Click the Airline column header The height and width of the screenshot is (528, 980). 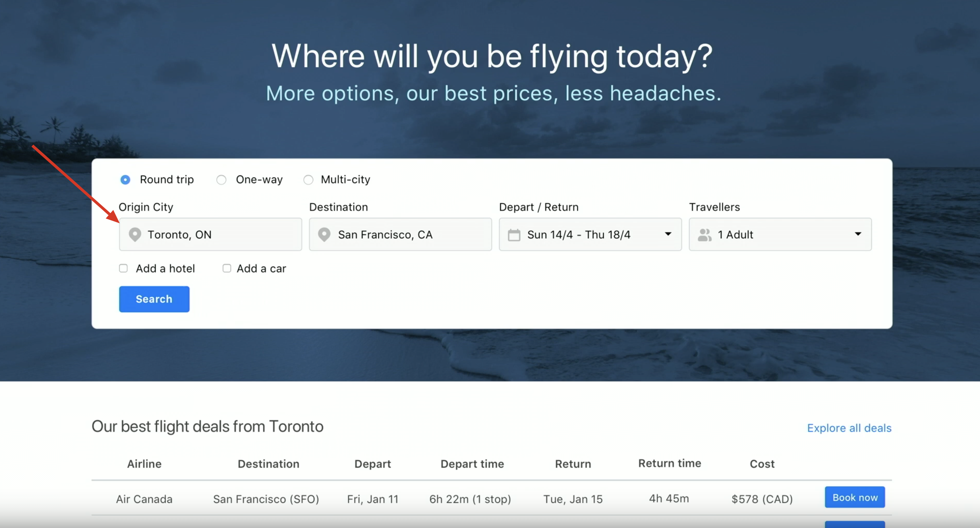coord(144,464)
